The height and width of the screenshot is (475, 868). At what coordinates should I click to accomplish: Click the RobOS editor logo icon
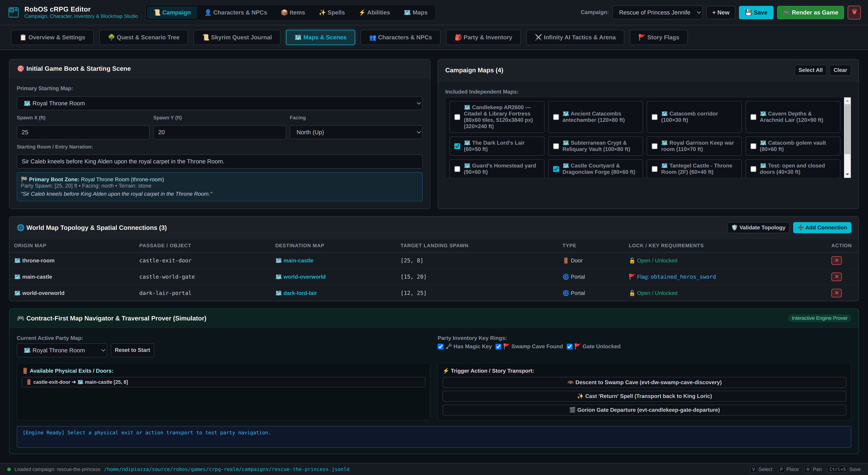pos(14,12)
